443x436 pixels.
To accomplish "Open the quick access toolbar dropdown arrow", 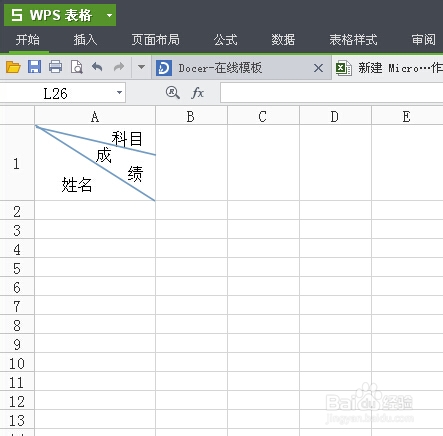I will (141, 67).
